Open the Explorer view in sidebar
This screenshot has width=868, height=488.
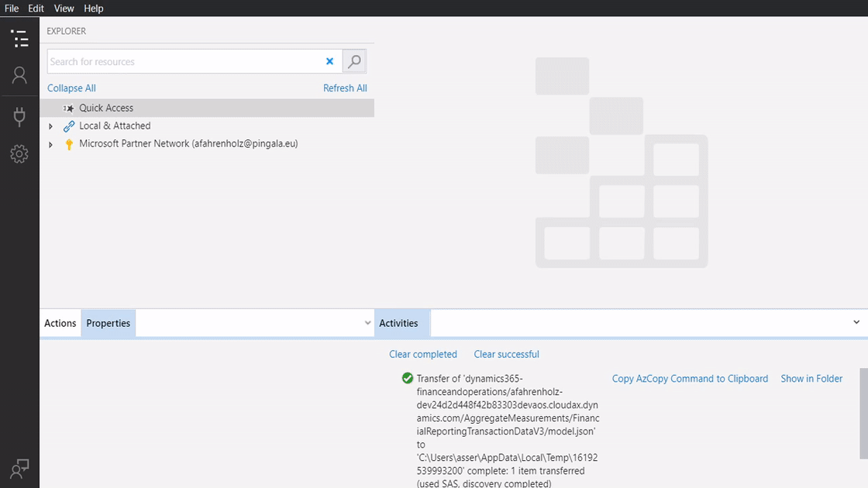[19, 39]
